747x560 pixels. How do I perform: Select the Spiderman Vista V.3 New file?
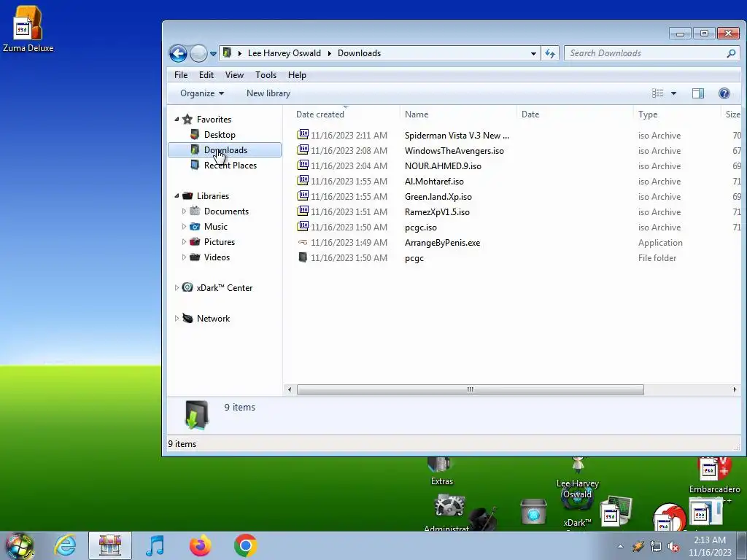pyautogui.click(x=457, y=135)
